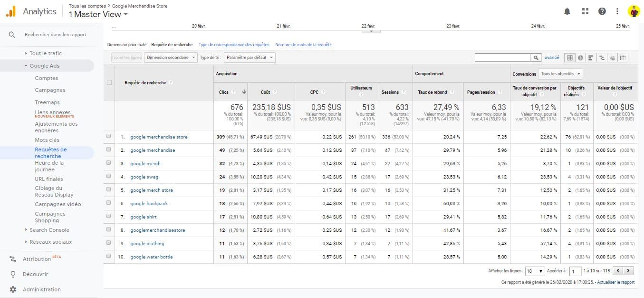Tick checkbox for google swag row
Screen dimensions: 644x298
pos(109,177)
